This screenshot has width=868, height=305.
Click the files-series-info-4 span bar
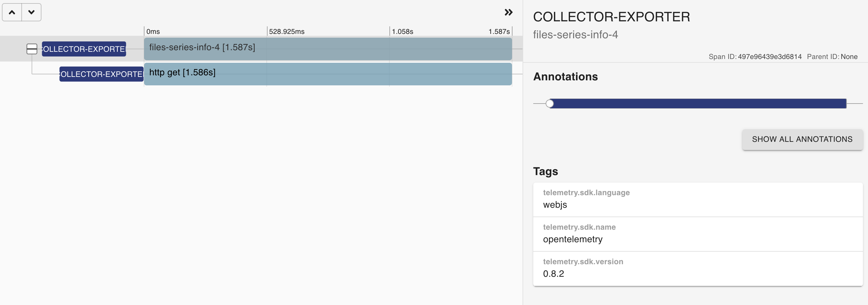[328, 49]
